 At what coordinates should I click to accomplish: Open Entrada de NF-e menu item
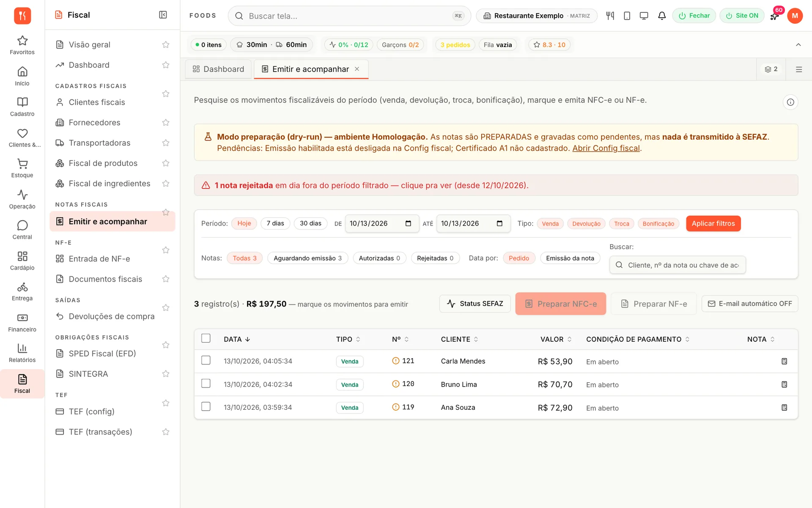point(99,259)
